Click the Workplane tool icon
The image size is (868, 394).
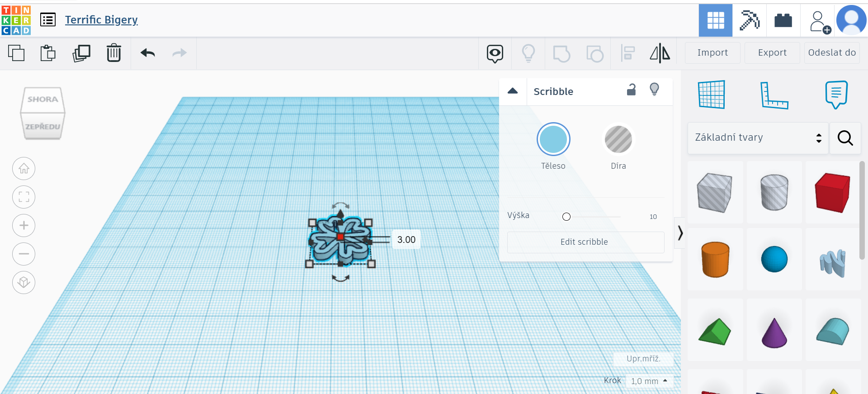[x=712, y=95]
